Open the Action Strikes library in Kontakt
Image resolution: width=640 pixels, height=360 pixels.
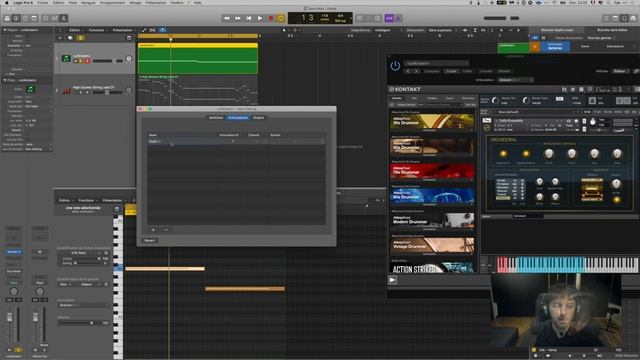pyautogui.click(x=432, y=268)
